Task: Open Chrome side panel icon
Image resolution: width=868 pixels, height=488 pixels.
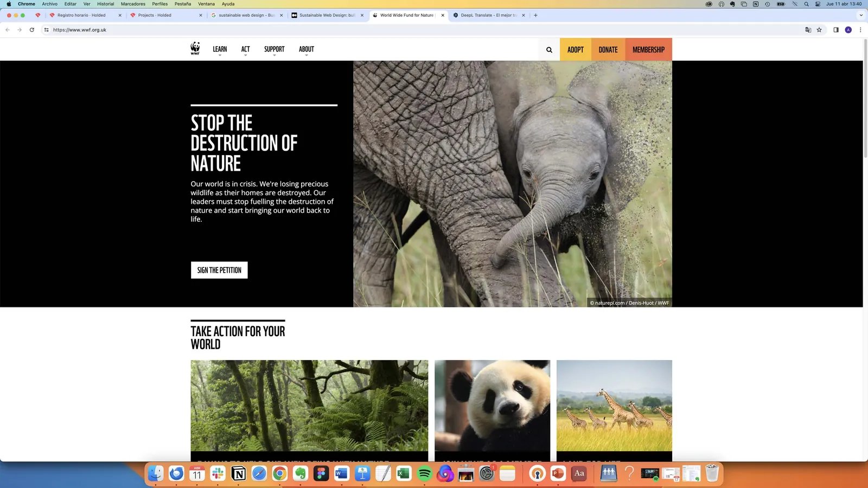Action: click(836, 30)
